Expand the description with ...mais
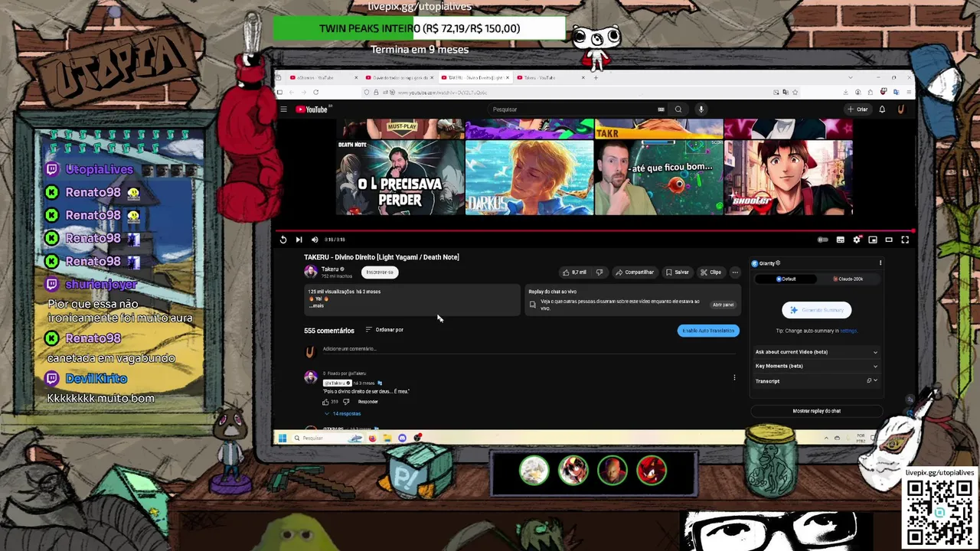This screenshot has height=551, width=980. (x=316, y=305)
